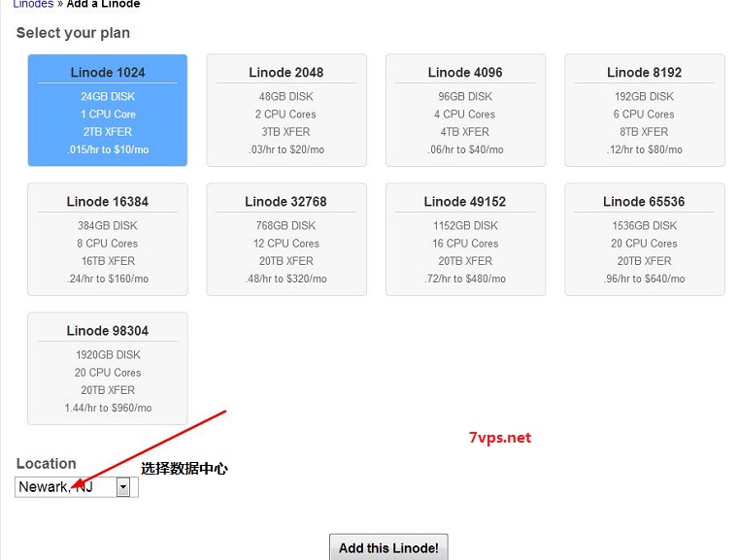
Task: Click '96GB DISK' in Linode 4096
Action: pyautogui.click(x=465, y=96)
